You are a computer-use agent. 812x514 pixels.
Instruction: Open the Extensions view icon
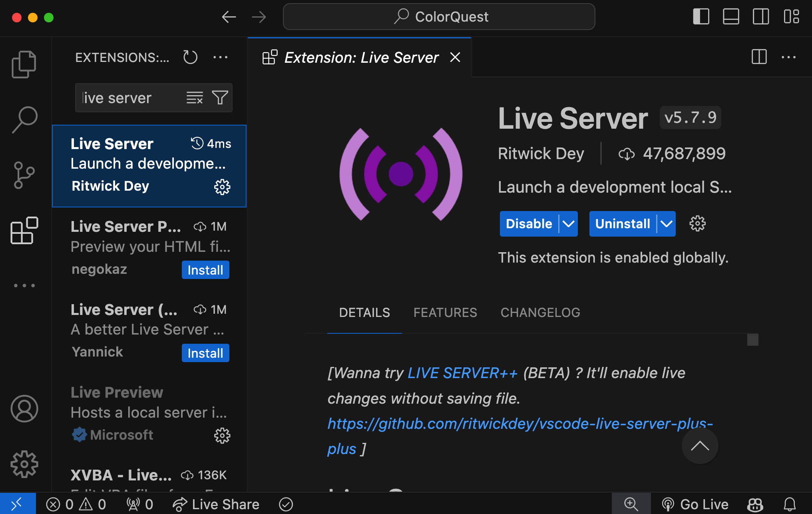(24, 230)
